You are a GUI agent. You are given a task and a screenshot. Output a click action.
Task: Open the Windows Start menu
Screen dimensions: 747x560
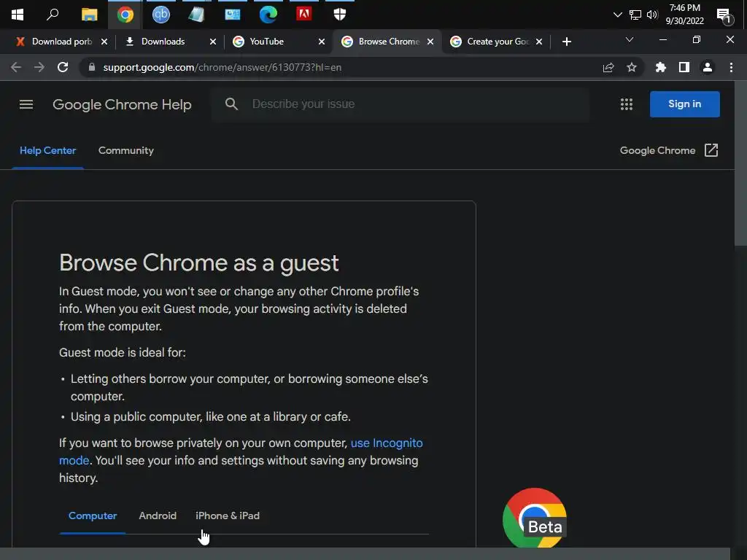(18, 15)
